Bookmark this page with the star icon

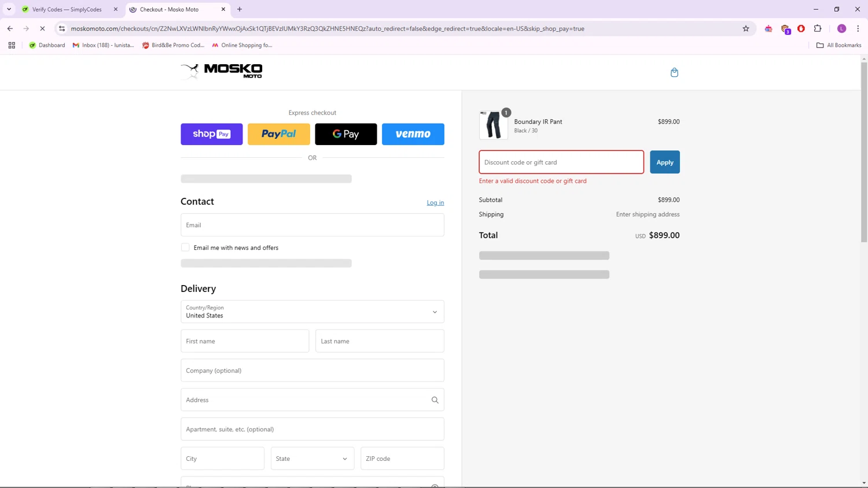(746, 28)
